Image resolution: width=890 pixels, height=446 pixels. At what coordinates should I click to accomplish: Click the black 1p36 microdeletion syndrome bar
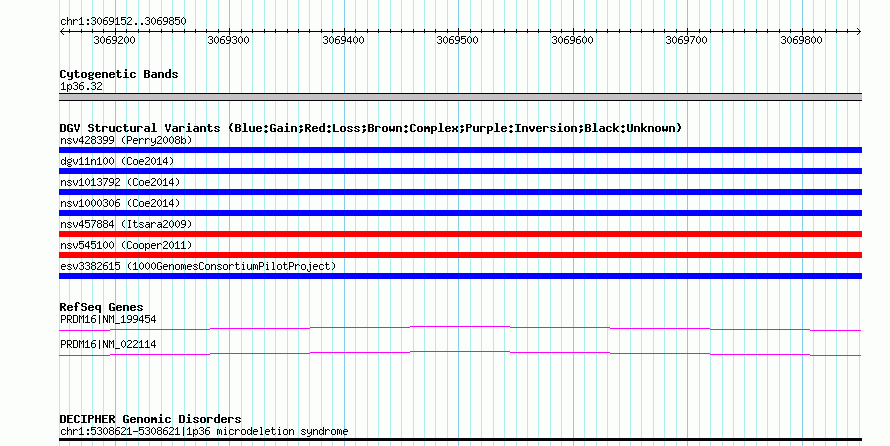pos(460,440)
